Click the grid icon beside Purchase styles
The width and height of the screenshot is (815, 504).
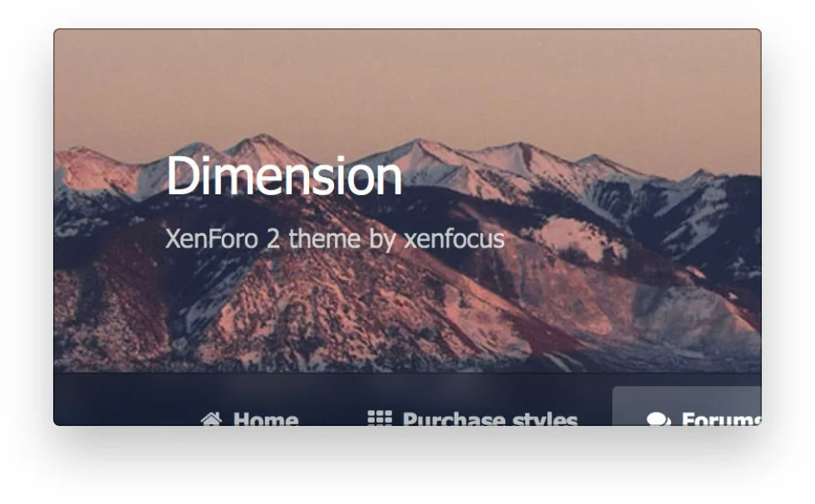(x=380, y=418)
